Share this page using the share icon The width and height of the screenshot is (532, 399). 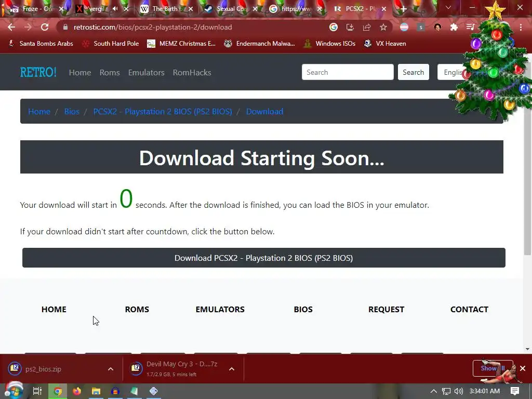[x=367, y=27]
